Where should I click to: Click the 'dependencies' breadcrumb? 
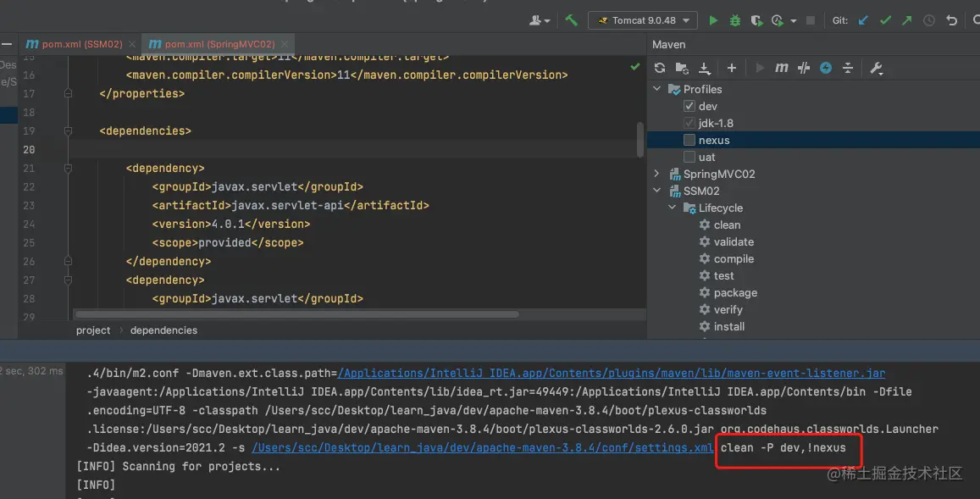(x=163, y=330)
